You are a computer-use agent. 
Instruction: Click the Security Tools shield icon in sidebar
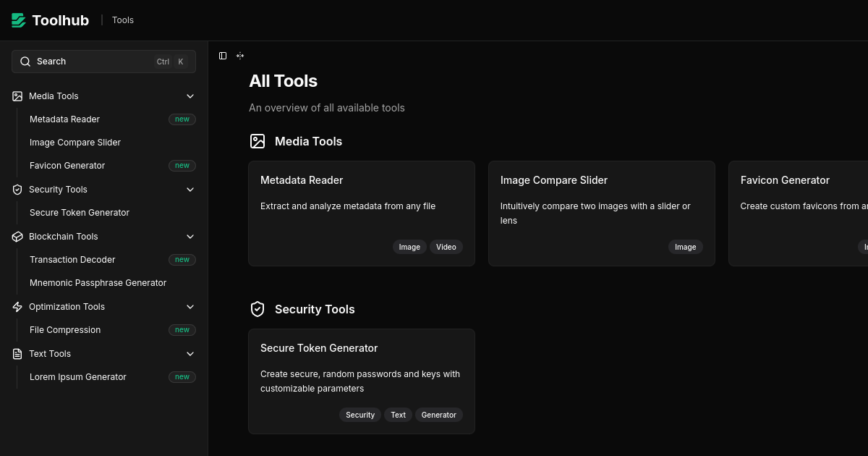point(17,190)
